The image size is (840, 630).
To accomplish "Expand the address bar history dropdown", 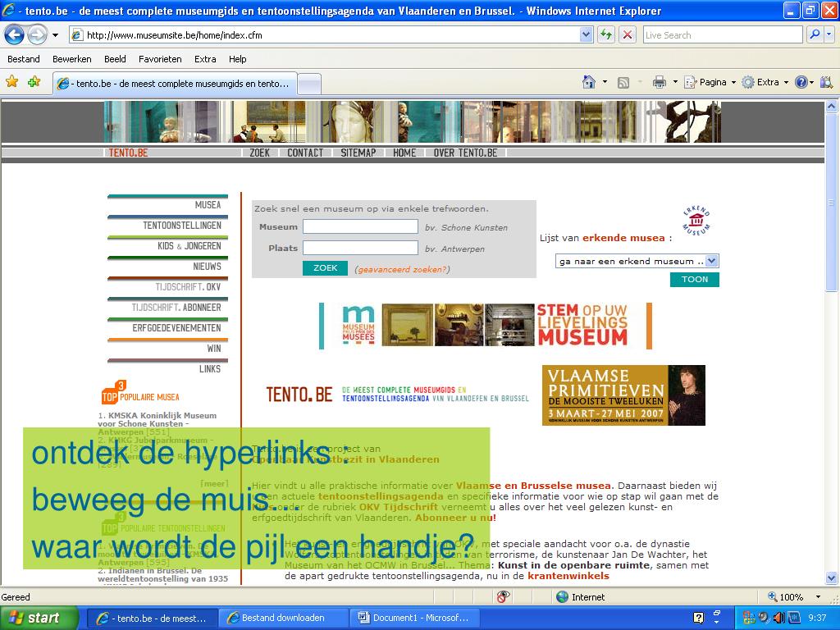I will (586, 35).
